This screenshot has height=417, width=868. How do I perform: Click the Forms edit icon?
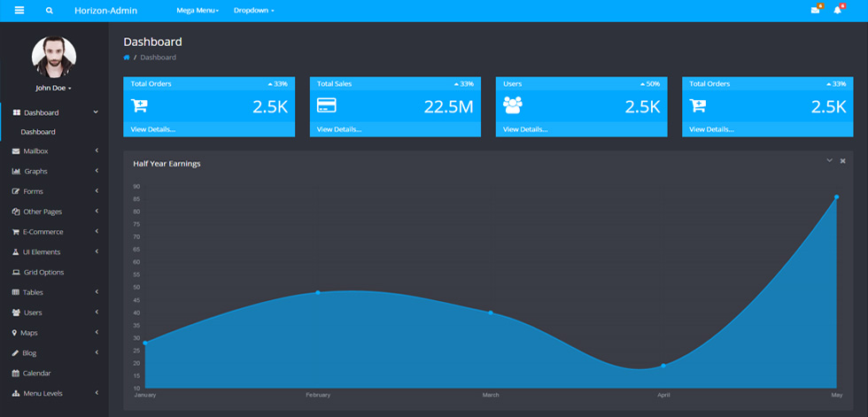[16, 191]
